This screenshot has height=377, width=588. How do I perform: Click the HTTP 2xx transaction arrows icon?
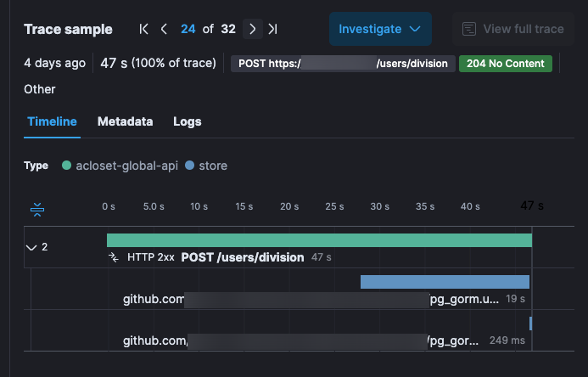[x=113, y=257]
